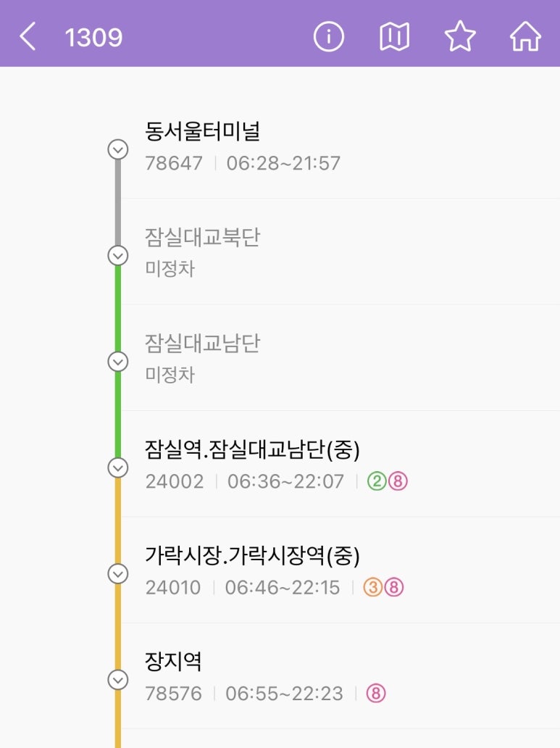The height and width of the screenshot is (748, 560).
Task: Tap line 8 badge at 잠실역 stop
Action: [398, 482]
